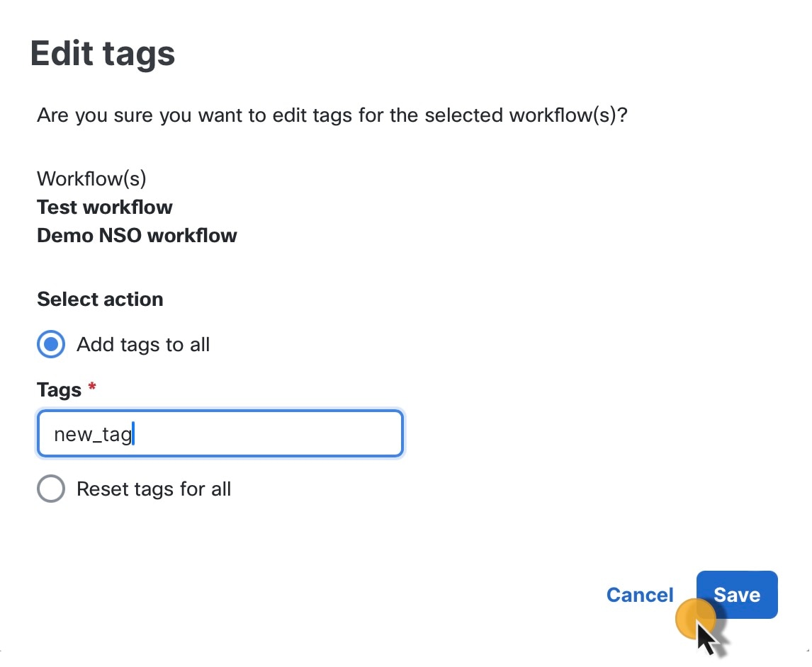Image resolution: width=812 pixels, height=667 pixels.
Task: Click the 'Reset tags for all' label text
Action: [x=154, y=489]
